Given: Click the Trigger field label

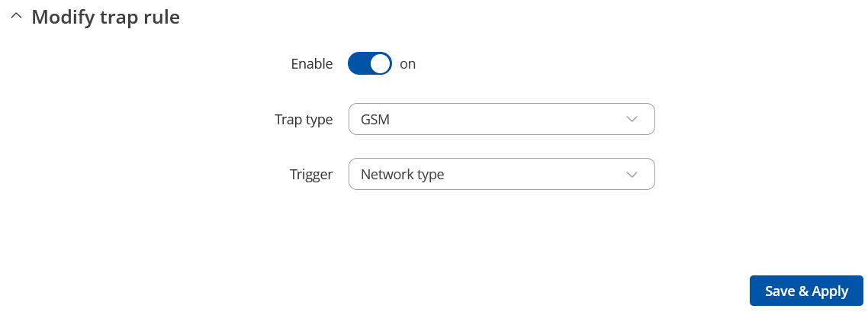Looking at the screenshot, I should [312, 175].
